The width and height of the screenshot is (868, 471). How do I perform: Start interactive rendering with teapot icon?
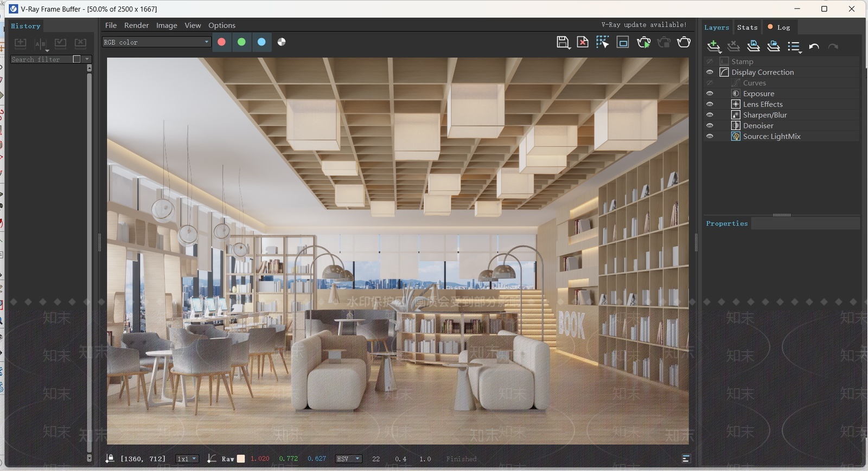coord(643,42)
